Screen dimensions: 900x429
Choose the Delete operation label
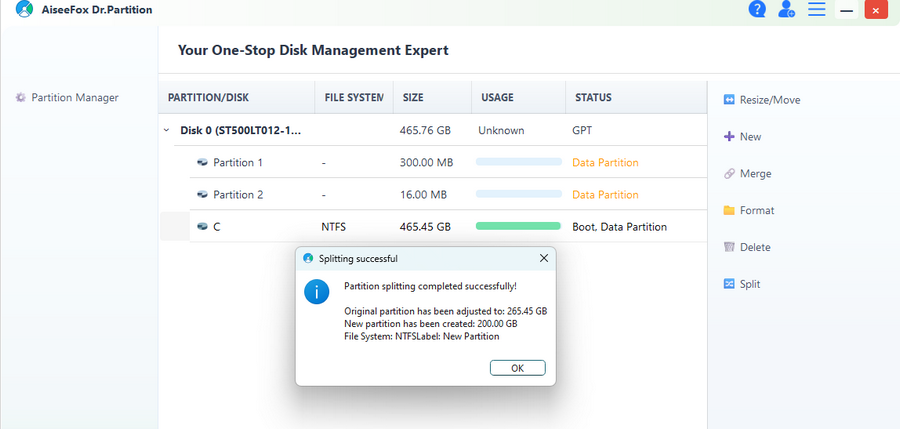click(x=755, y=247)
